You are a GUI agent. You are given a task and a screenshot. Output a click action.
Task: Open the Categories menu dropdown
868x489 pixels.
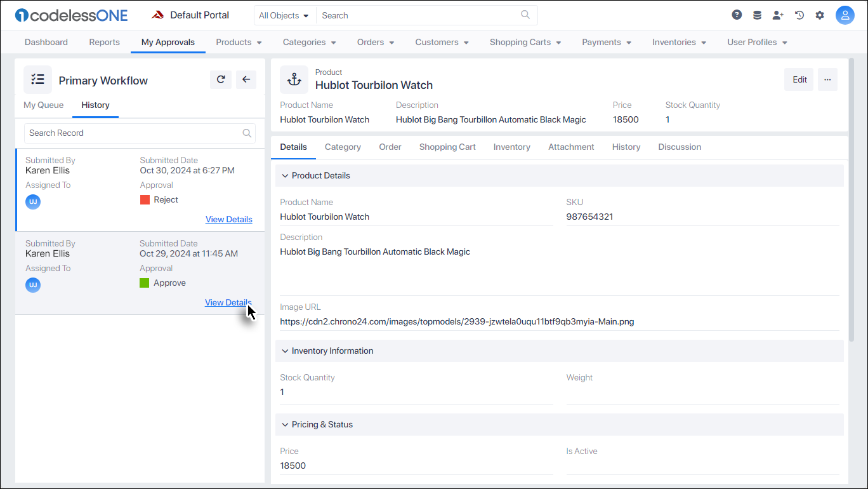point(310,42)
